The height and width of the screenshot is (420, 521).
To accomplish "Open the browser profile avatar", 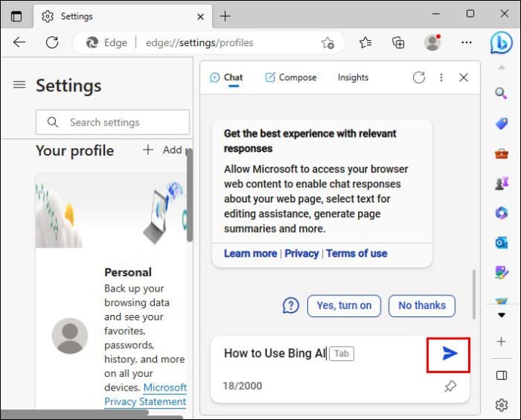I will [433, 42].
